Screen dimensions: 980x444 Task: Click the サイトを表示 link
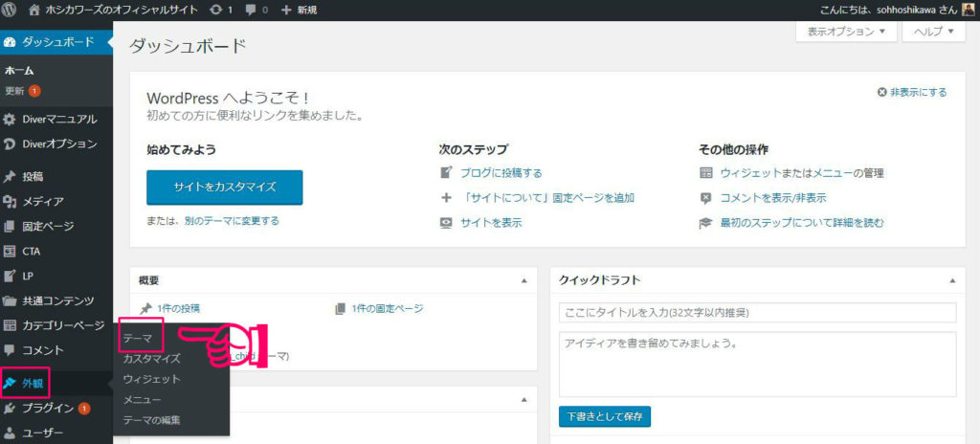coord(491,223)
